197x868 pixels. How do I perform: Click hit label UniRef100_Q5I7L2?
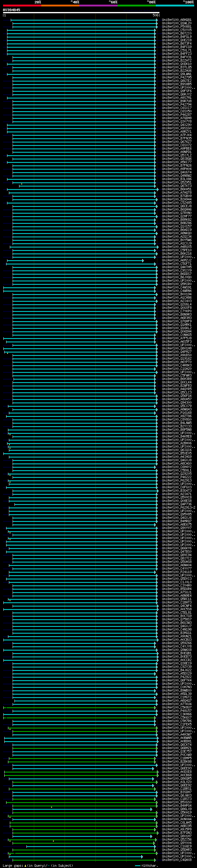176,155
